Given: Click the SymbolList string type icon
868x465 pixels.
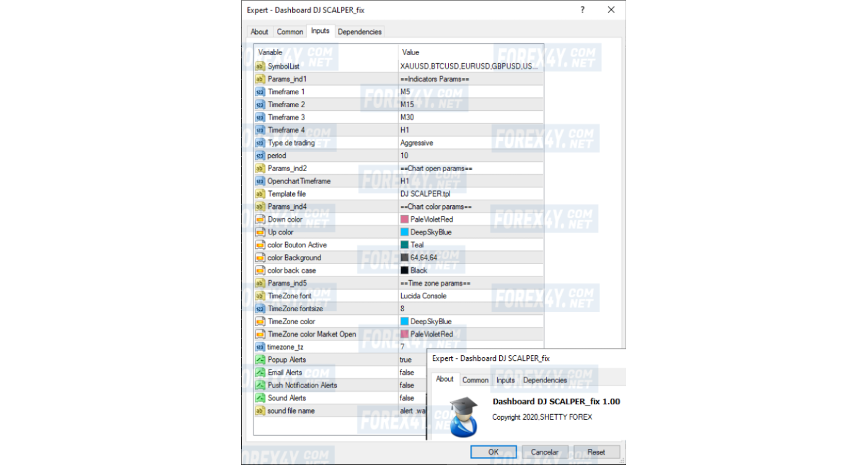Looking at the screenshot, I should coord(260,66).
